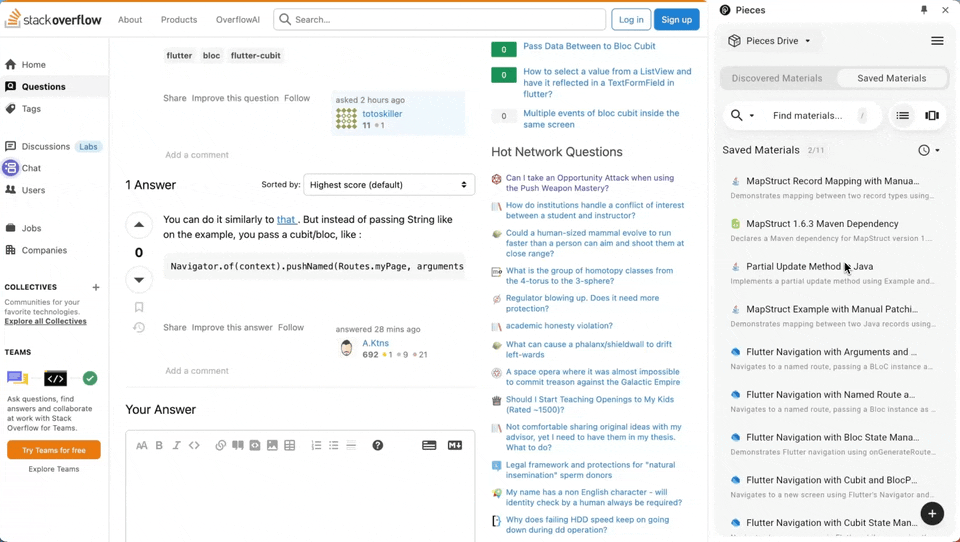Image resolution: width=960 pixels, height=542 pixels.
Task: Open the Products menu item
Action: 179,20
